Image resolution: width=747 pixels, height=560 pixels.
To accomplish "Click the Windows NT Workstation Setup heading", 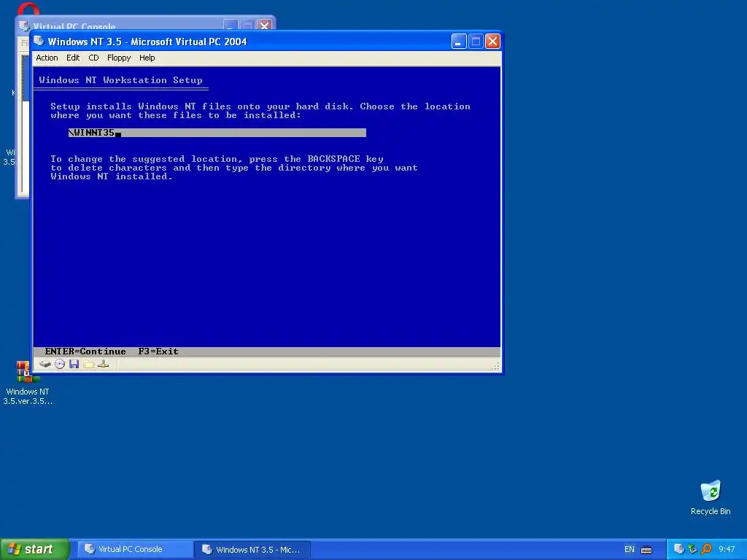I will click(120, 80).
